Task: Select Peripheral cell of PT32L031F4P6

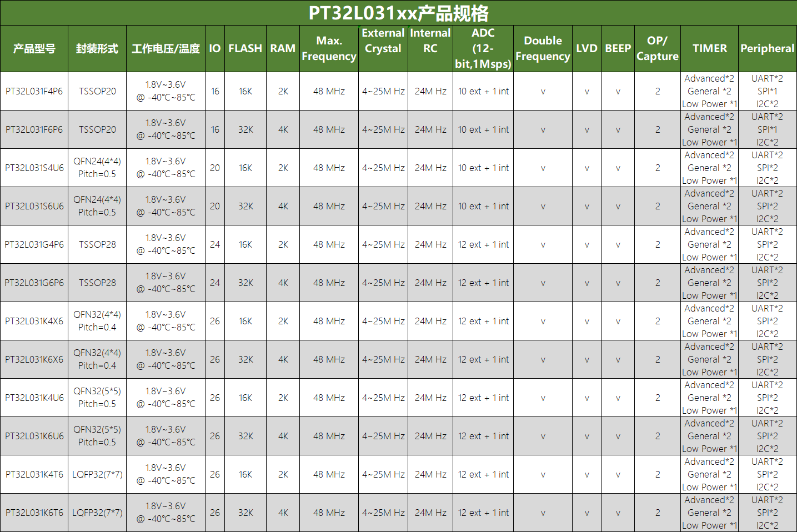Action: 768,91
